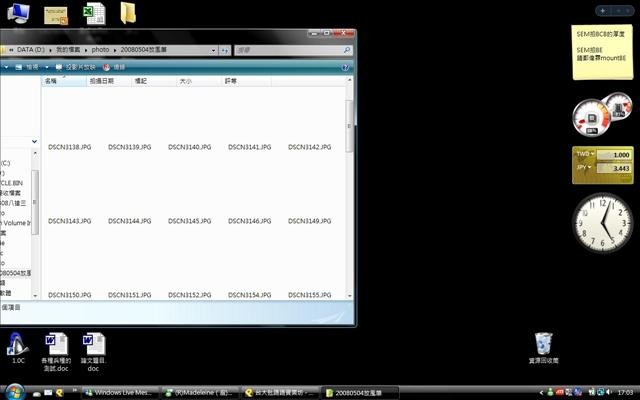Image resolution: width=640 pixels, height=400 pixels.
Task: Click the breadcrumb arrow after photo
Action: click(115, 50)
